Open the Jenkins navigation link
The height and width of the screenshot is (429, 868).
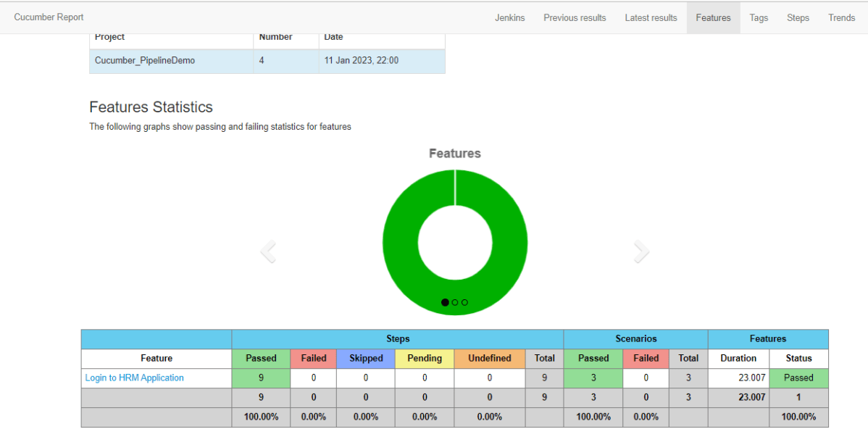pos(509,17)
